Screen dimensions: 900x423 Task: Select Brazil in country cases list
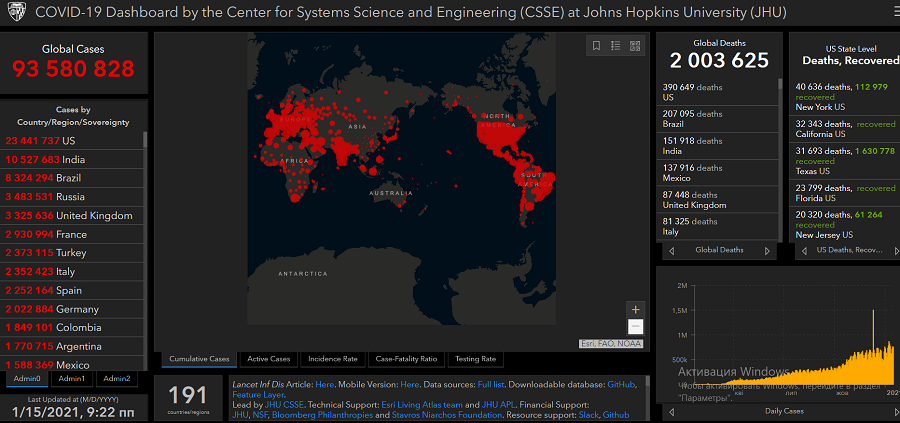coord(72,178)
